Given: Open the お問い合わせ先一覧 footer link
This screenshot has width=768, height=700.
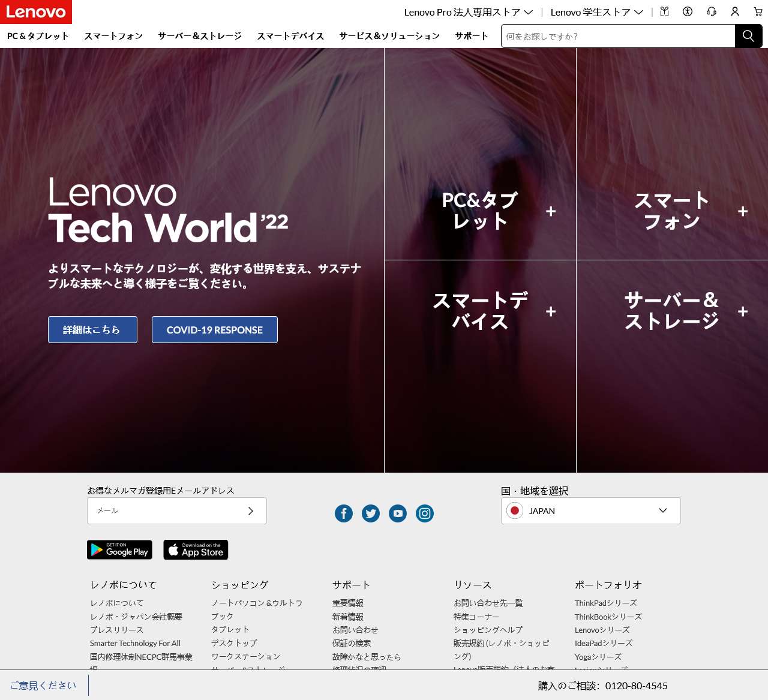Looking at the screenshot, I should tap(488, 603).
